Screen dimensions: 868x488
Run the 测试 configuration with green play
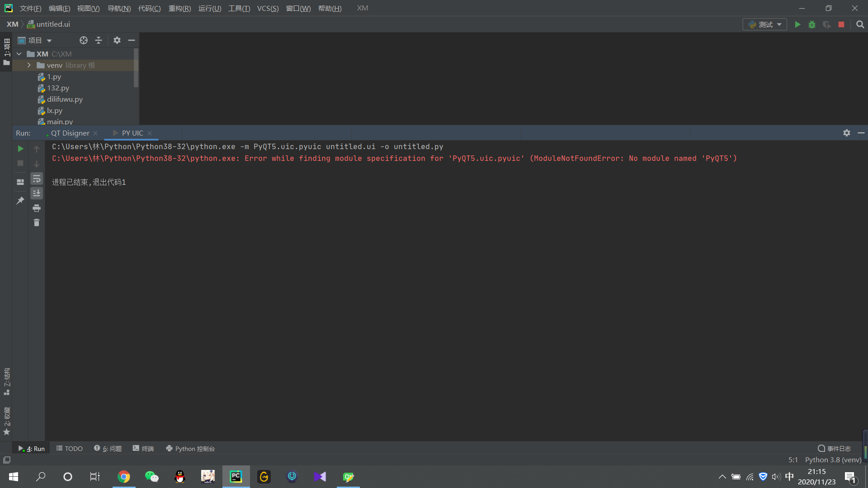point(797,24)
